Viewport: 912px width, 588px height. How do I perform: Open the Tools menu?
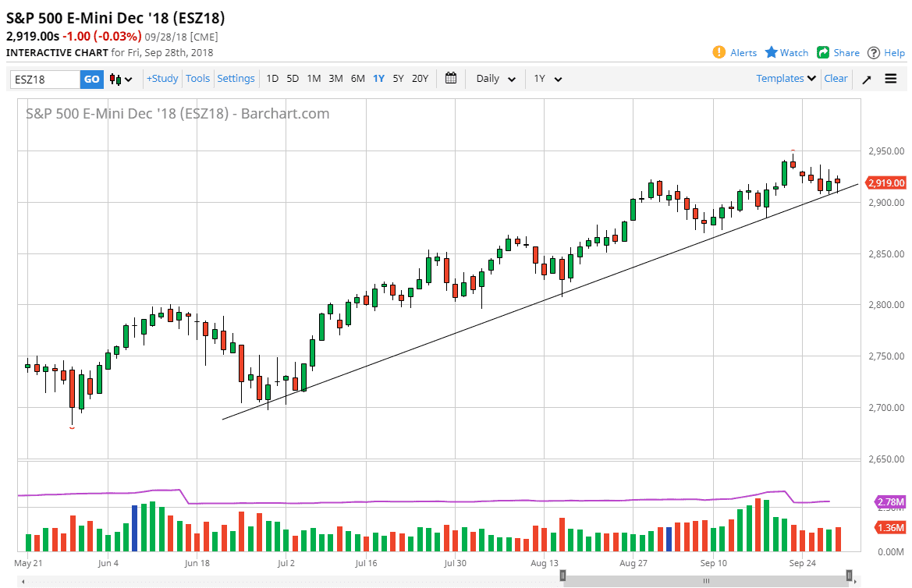[x=197, y=78]
